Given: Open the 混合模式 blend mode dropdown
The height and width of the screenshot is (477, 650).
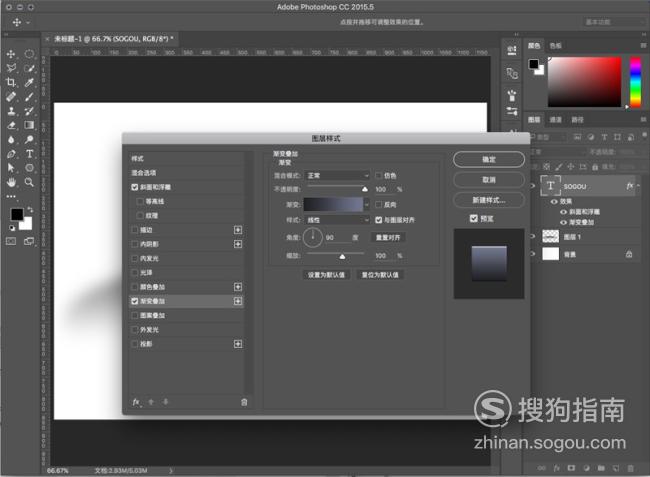Looking at the screenshot, I should 337,175.
